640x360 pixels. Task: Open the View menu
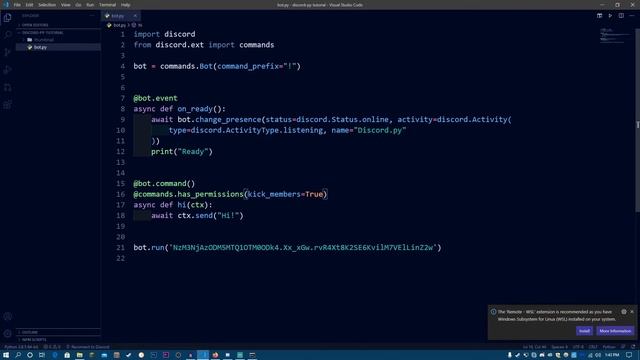coord(65,5)
